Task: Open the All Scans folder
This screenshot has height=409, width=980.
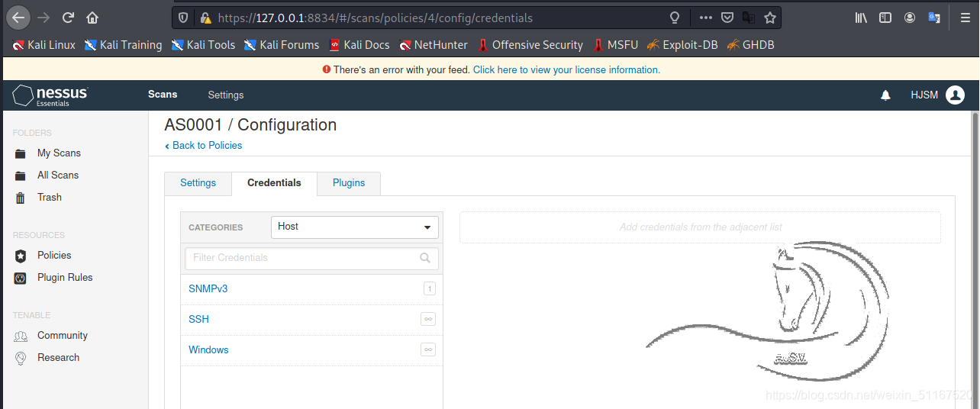Action: (x=58, y=176)
